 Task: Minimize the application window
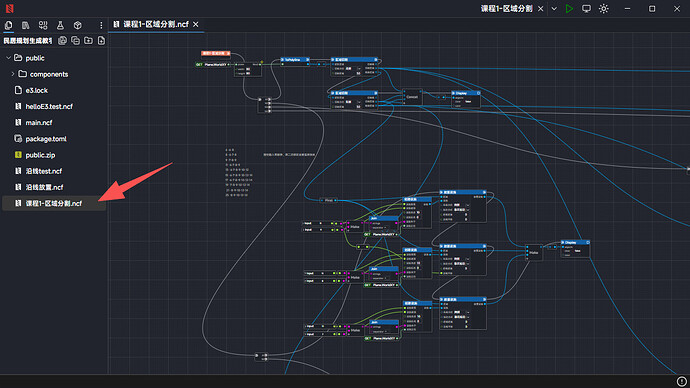point(628,8)
